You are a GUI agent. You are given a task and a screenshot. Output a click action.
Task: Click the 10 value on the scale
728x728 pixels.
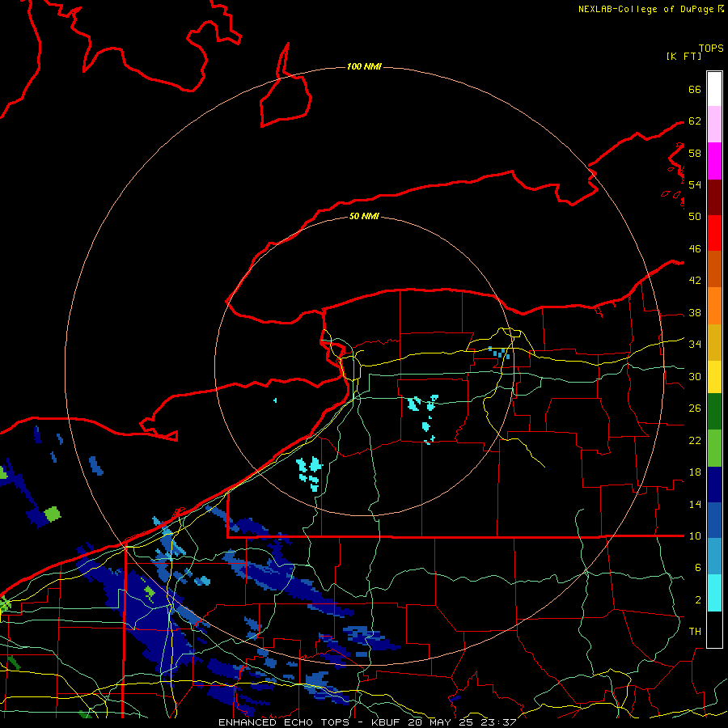click(695, 535)
